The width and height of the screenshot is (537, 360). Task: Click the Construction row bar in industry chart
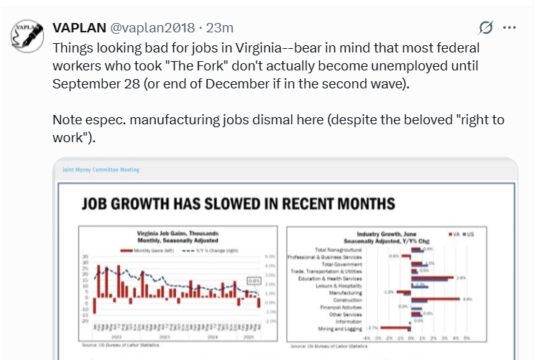pos(435,300)
